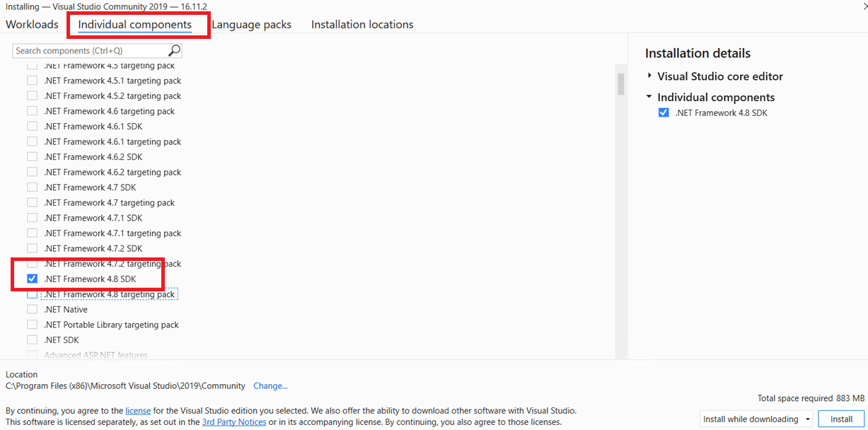This screenshot has width=868, height=430.
Task: Go to the Installation locations tab
Action: coord(362,24)
